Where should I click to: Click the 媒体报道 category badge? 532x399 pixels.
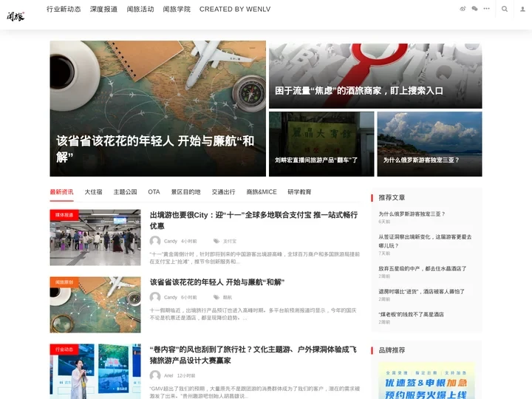click(64, 215)
